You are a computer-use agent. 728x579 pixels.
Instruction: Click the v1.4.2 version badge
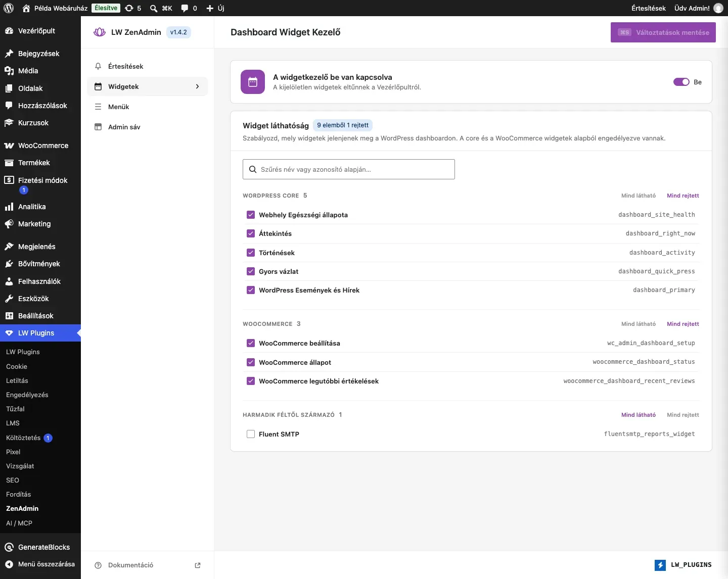point(178,32)
